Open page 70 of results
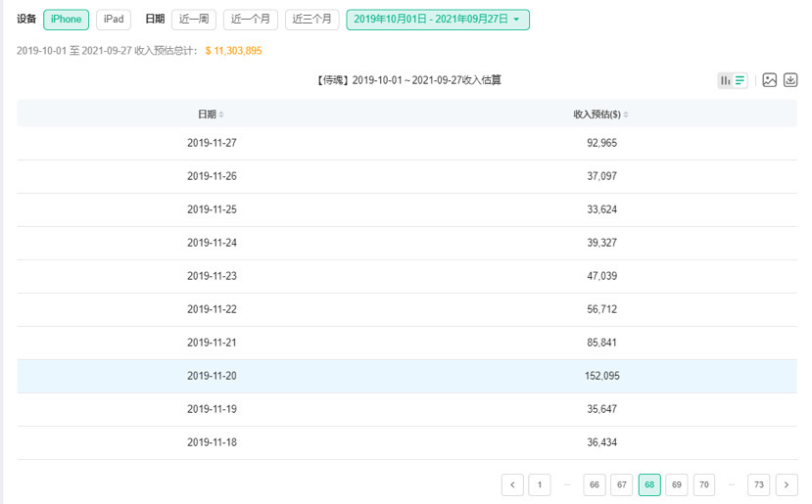This screenshot has height=504, width=812. click(704, 484)
